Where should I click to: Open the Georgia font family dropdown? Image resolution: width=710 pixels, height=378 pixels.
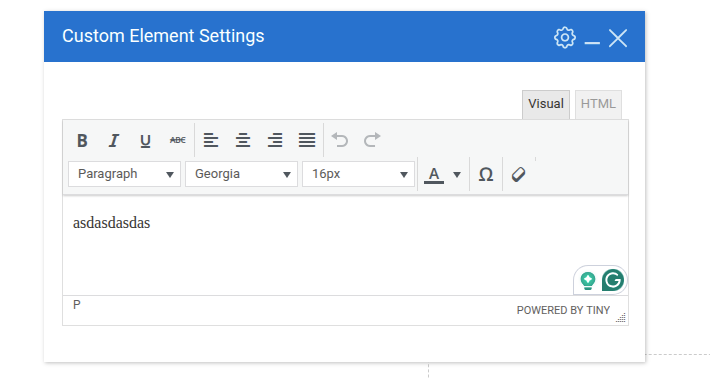click(241, 174)
